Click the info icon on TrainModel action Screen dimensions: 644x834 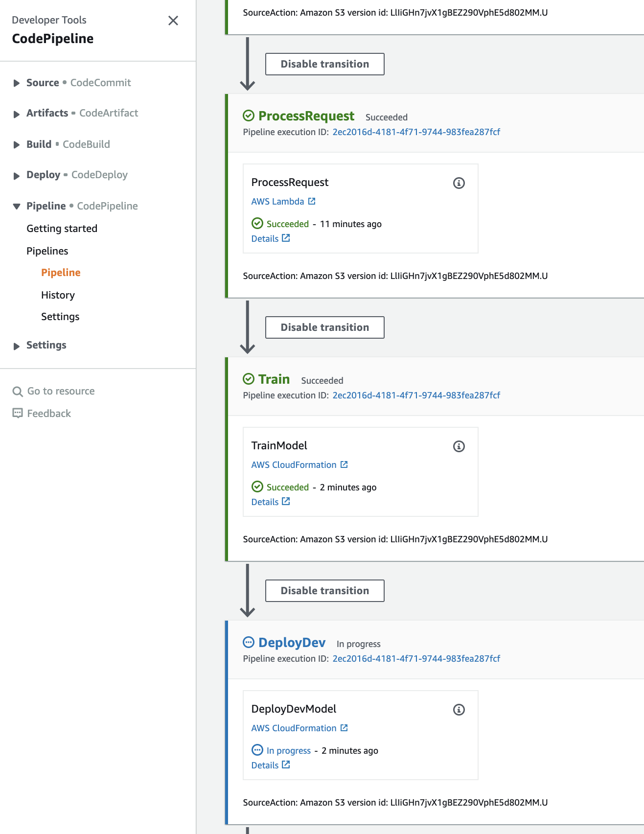pos(459,446)
